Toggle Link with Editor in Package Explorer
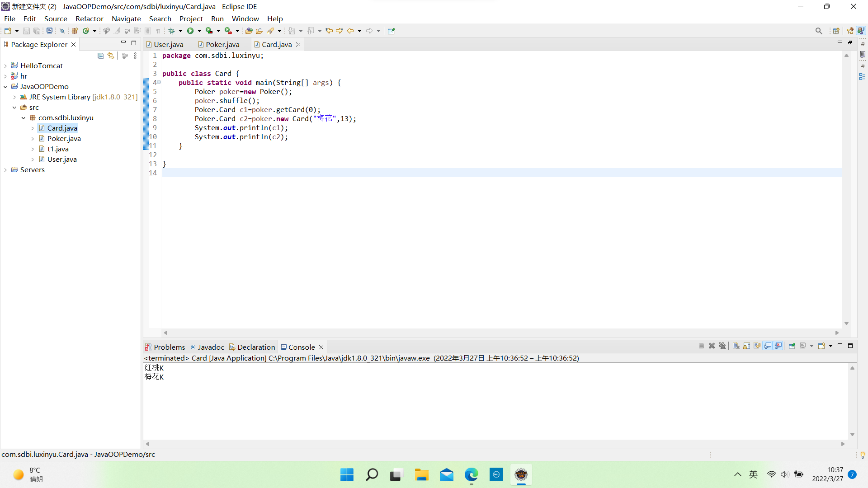The width and height of the screenshot is (868, 488). (x=111, y=56)
